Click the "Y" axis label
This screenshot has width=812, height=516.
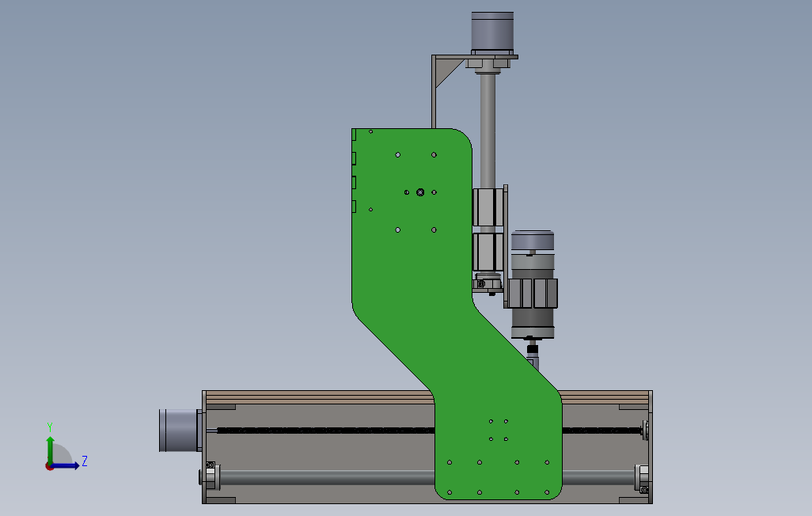[50, 427]
